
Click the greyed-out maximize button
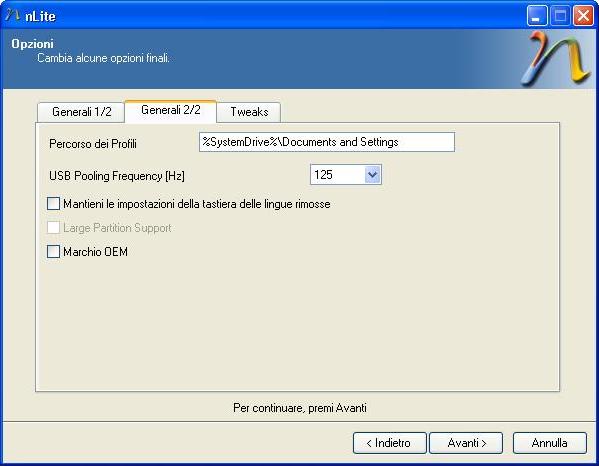[560, 16]
